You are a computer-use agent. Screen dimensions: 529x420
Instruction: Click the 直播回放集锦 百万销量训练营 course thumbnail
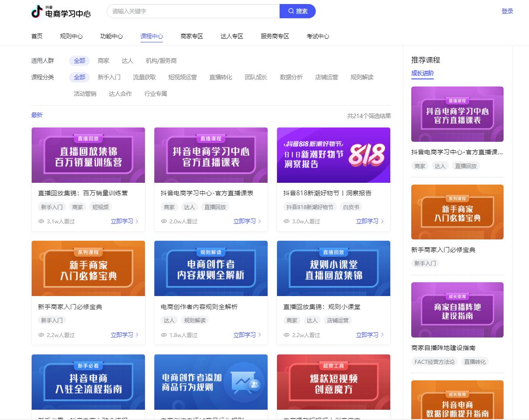tap(88, 155)
